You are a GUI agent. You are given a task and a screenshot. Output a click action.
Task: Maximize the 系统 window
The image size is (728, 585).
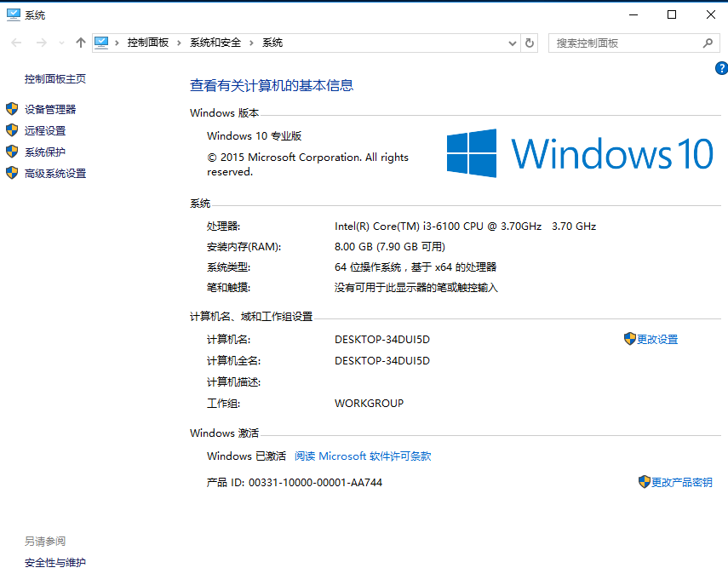tap(671, 14)
